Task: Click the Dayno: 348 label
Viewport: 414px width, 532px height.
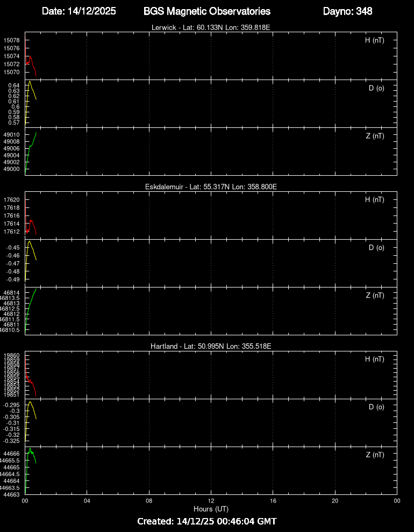Action: click(347, 11)
